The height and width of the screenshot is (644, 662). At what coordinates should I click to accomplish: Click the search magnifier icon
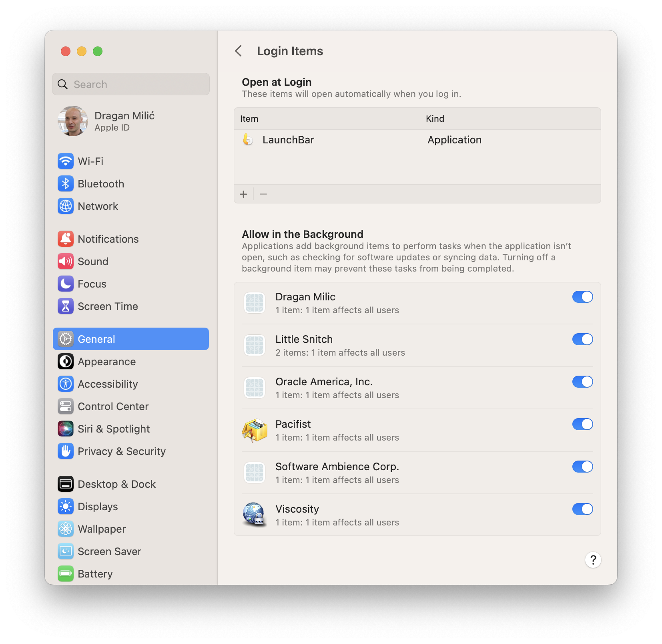pyautogui.click(x=63, y=85)
